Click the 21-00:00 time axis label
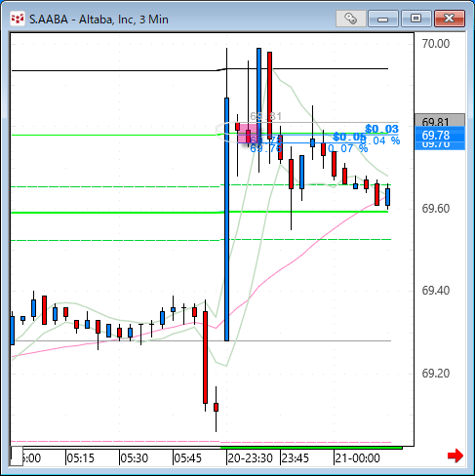 [x=358, y=458]
